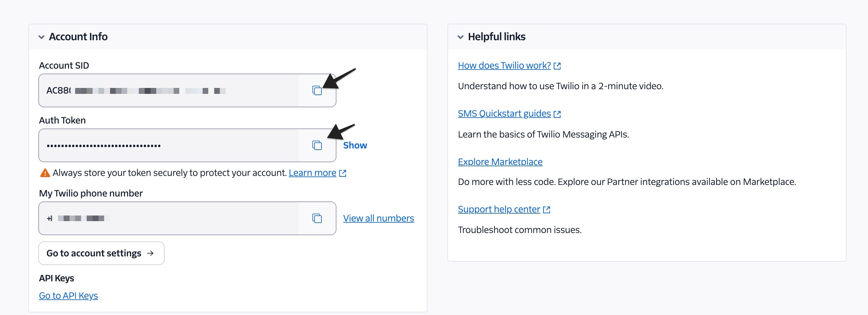
Task: Click external link icon beside SMS Quickstart guides
Action: pos(557,114)
